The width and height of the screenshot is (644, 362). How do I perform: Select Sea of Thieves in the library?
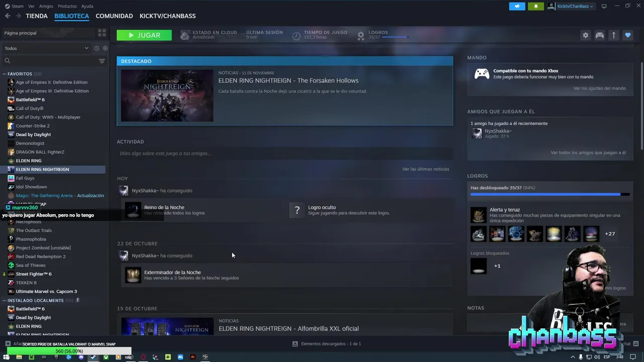pyautogui.click(x=31, y=265)
